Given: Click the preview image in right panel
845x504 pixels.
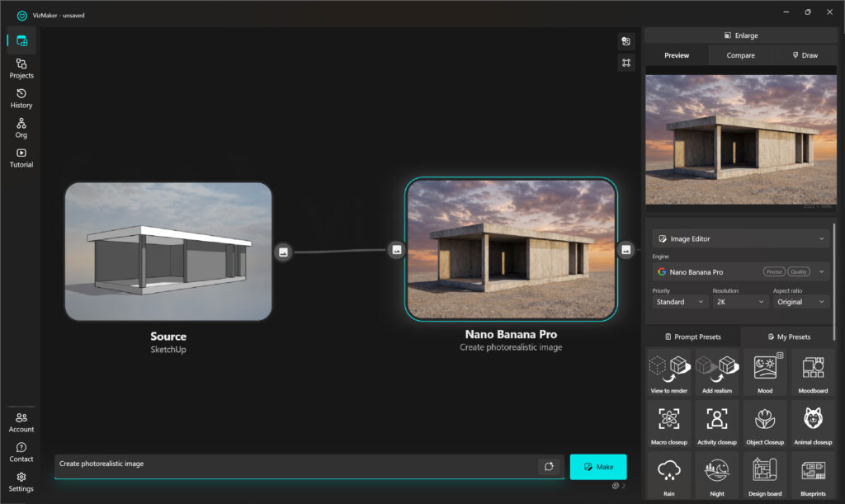Looking at the screenshot, I should point(741,139).
